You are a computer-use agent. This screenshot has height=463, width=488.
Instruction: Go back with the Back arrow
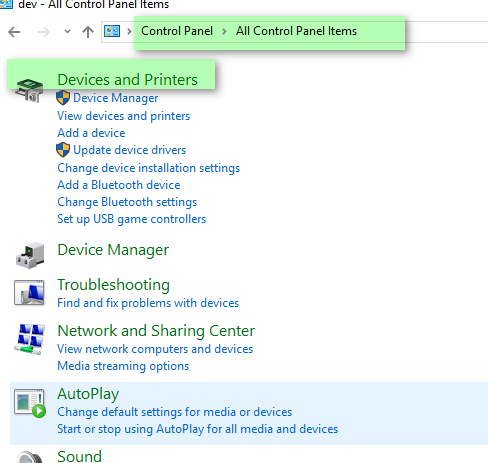(x=14, y=32)
